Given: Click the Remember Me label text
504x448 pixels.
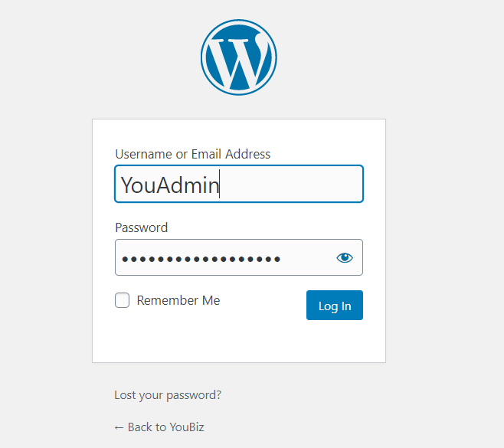Looking at the screenshot, I should (178, 300).
